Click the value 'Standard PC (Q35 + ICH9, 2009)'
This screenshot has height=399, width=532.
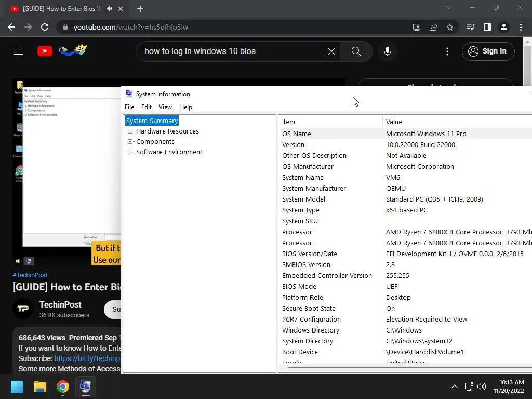pyautogui.click(x=434, y=199)
